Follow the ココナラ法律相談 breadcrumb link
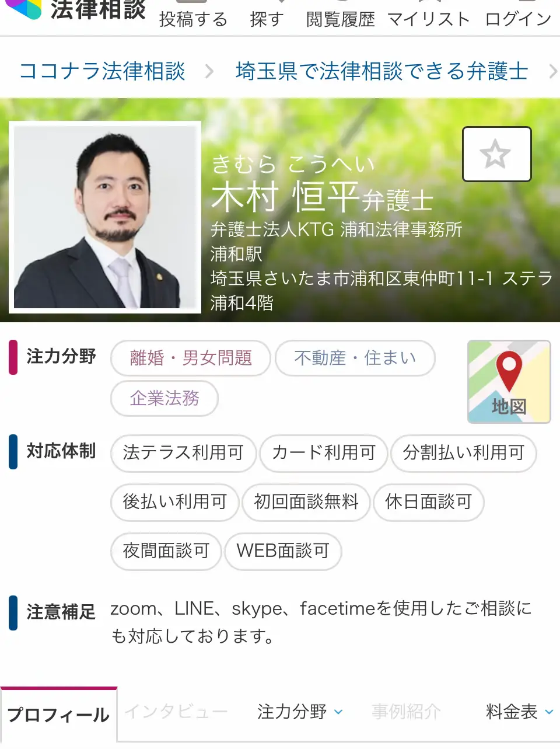The image size is (560, 749). click(102, 71)
